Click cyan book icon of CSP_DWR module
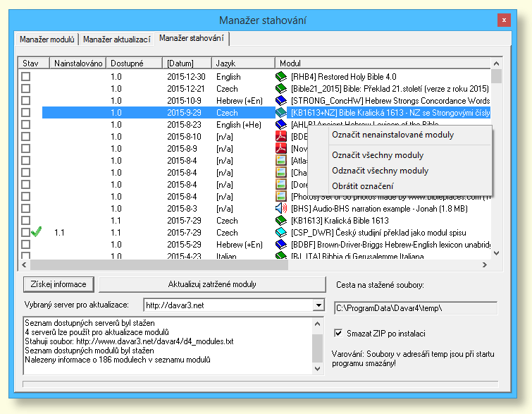 click(280, 232)
